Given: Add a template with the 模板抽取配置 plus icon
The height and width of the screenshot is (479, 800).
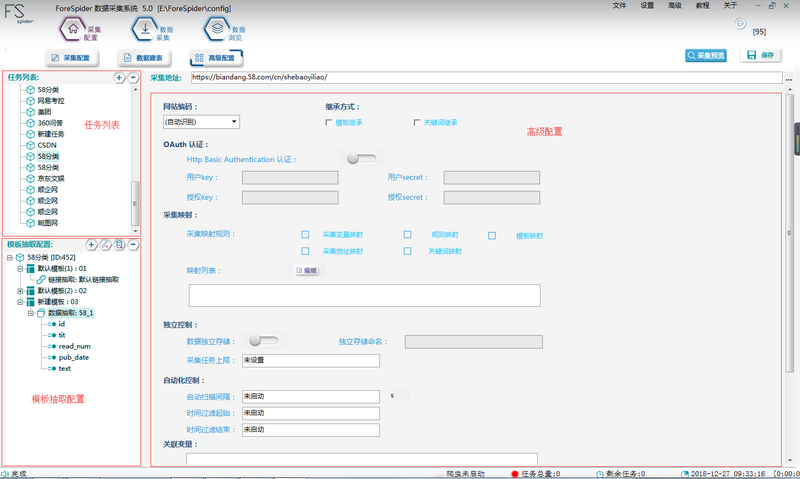Looking at the screenshot, I should tap(91, 245).
